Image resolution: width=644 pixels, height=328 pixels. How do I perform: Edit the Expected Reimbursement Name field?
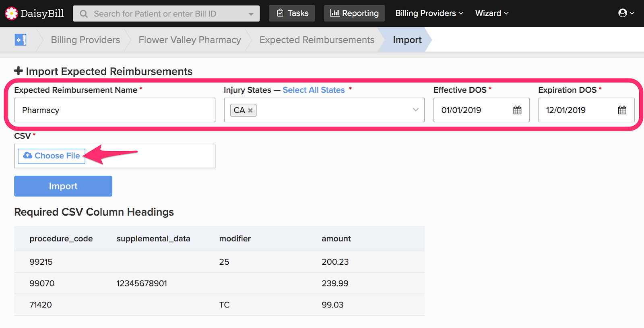point(115,110)
